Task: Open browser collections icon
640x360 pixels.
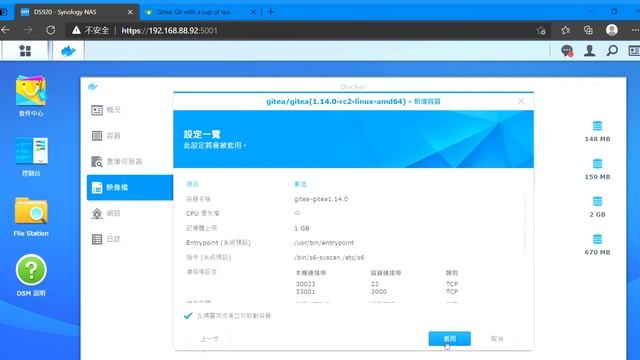Action: point(588,30)
